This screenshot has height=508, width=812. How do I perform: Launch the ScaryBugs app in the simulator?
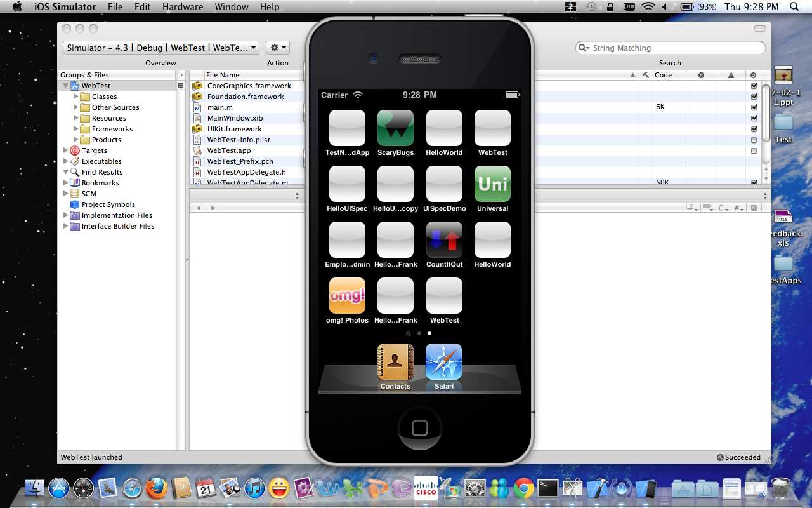coord(395,127)
